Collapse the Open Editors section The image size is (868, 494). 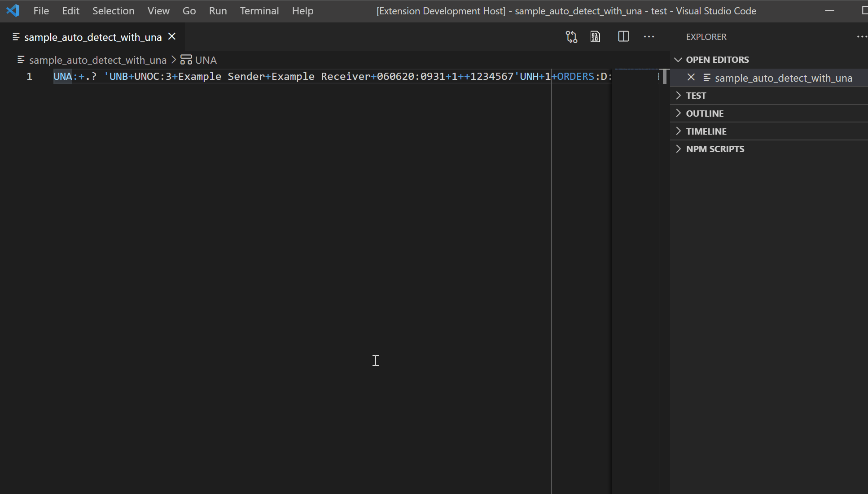(717, 60)
